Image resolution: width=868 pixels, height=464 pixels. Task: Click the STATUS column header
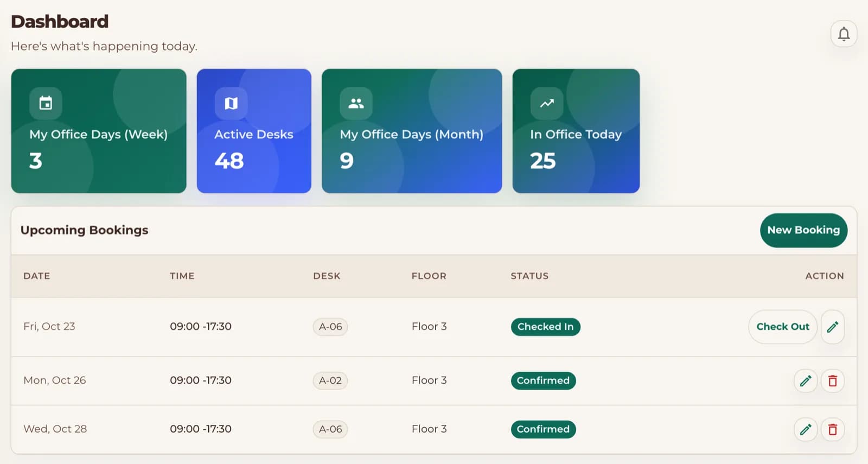(x=529, y=276)
